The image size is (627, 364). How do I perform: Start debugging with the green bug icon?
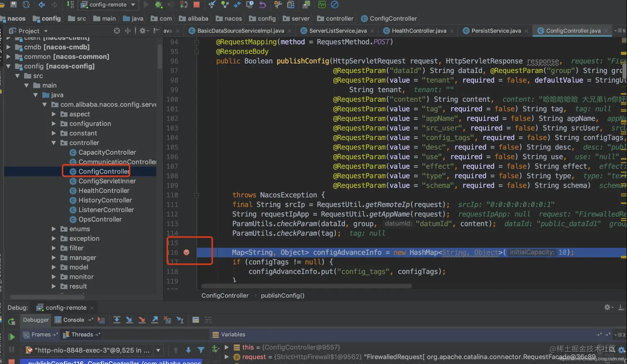(x=158, y=5)
